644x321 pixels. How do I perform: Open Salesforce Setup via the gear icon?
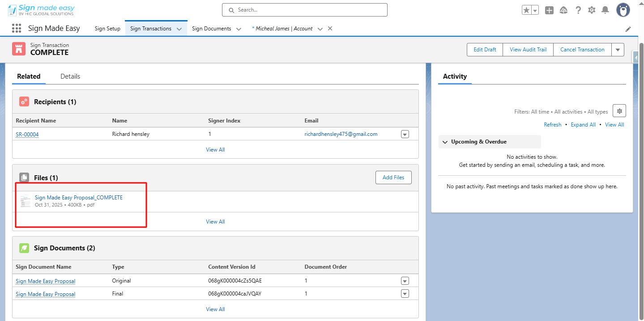pyautogui.click(x=592, y=9)
